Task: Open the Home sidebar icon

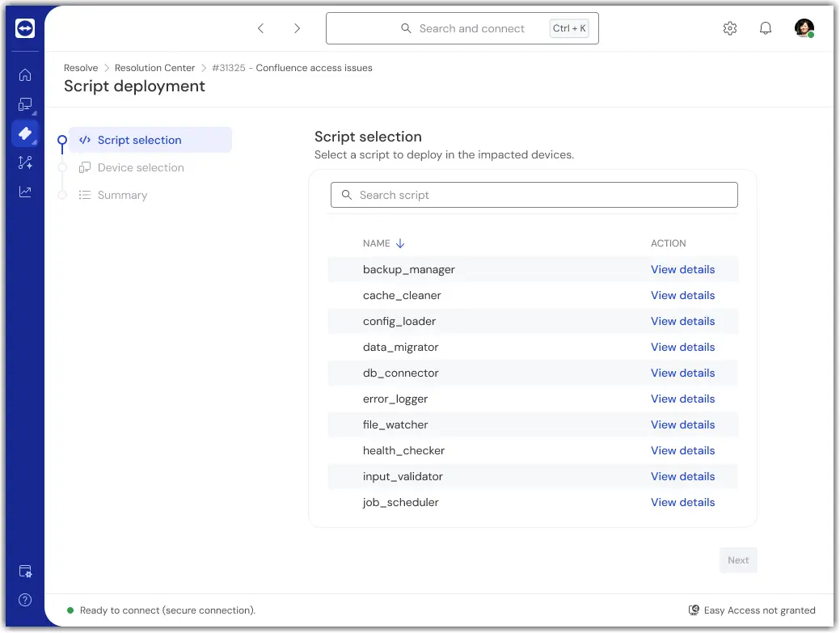Action: coord(25,75)
